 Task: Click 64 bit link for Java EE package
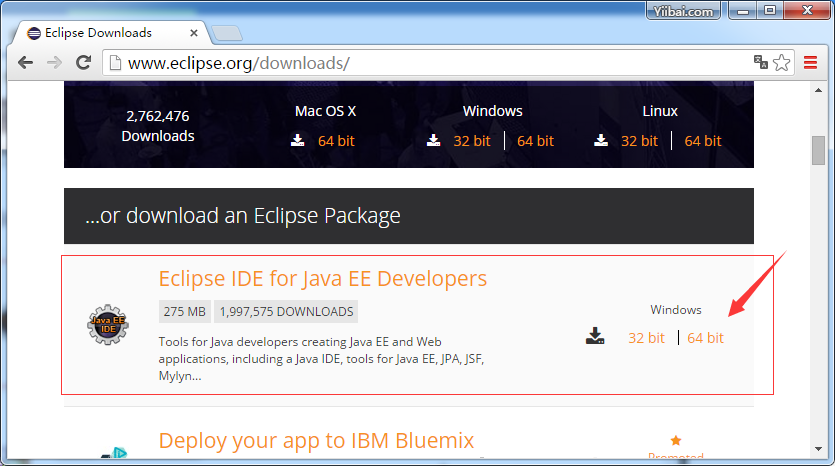tap(705, 338)
